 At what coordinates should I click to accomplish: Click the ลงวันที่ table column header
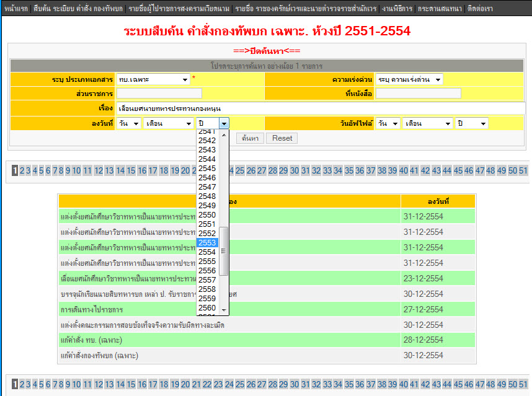pos(438,201)
